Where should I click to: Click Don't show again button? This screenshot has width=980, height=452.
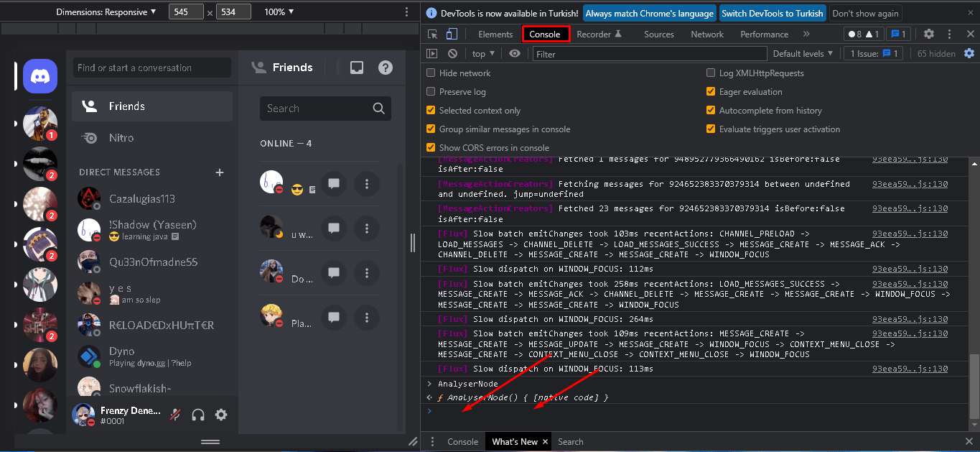pos(865,13)
